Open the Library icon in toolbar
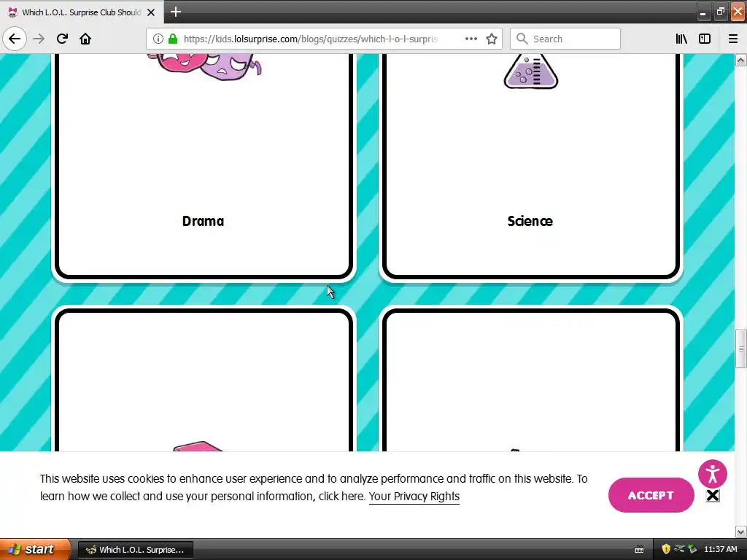Viewport: 747px width, 560px height. pyautogui.click(x=681, y=39)
